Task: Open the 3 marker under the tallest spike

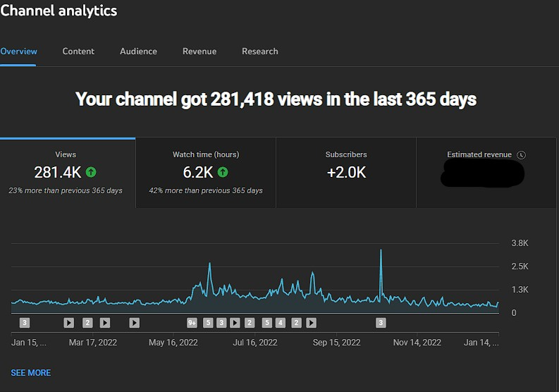Action: point(381,323)
